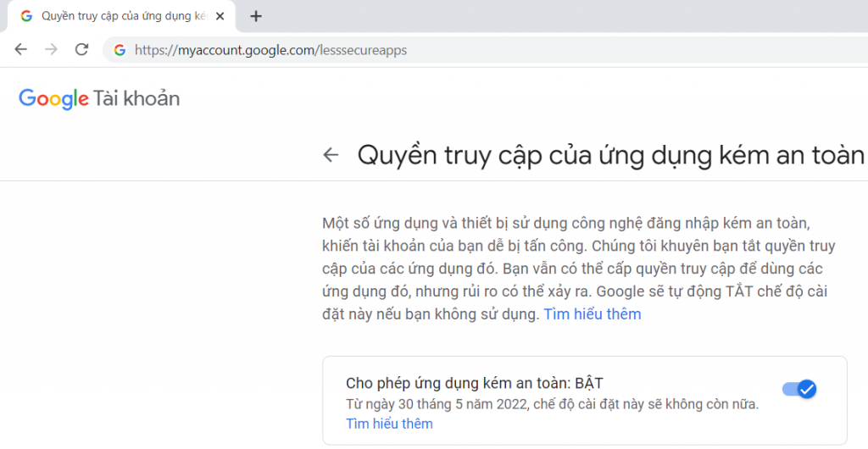Open a new tab with the plus icon

pos(256,17)
